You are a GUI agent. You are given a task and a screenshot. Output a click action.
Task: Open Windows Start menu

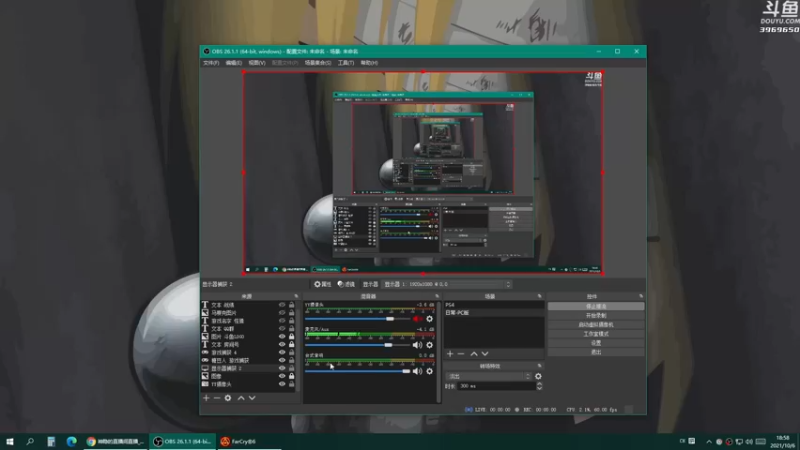point(9,441)
